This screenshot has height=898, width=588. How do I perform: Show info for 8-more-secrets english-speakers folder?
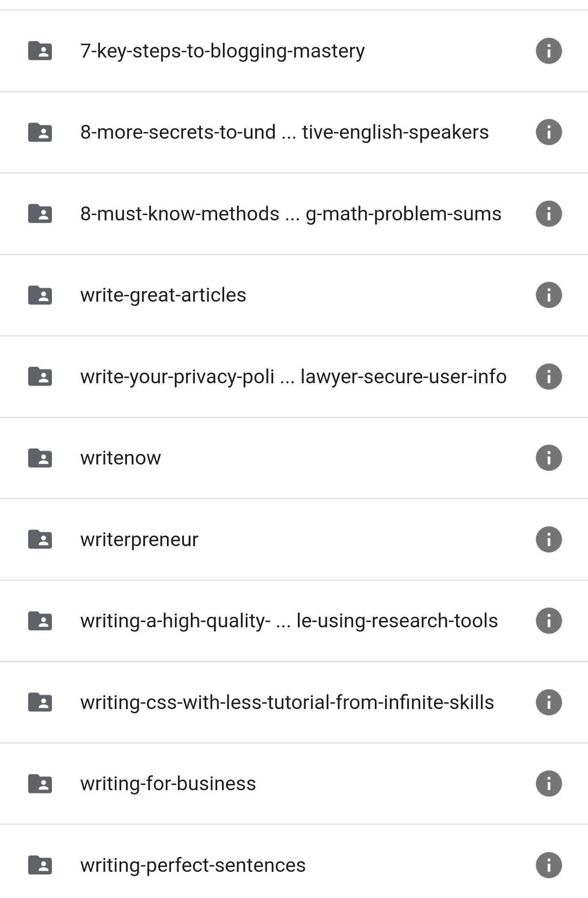tap(549, 132)
